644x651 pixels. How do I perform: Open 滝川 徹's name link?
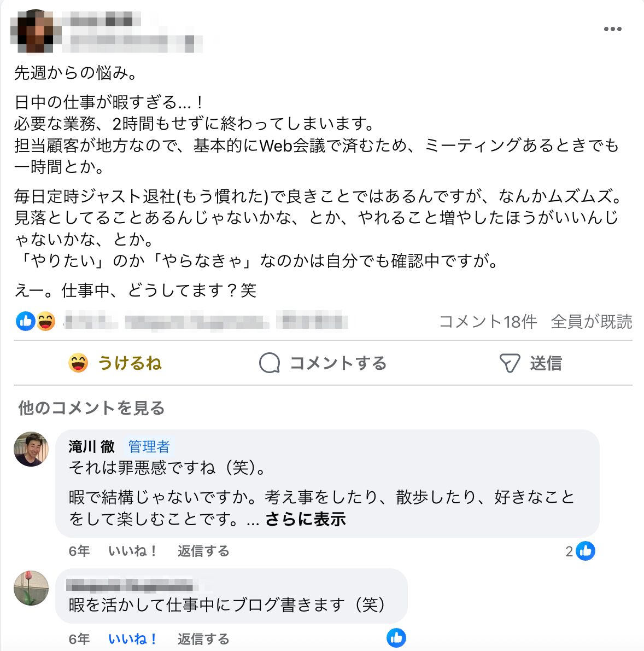(91, 446)
